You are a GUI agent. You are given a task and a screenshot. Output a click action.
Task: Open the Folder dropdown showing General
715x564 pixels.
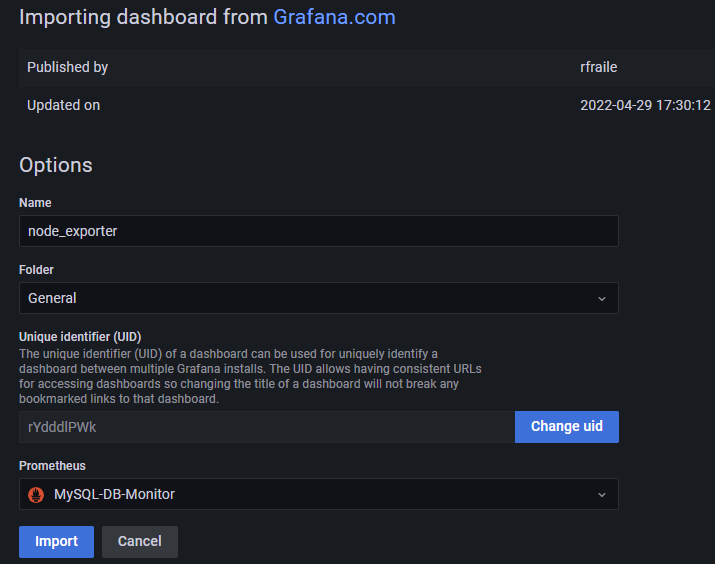pos(319,298)
